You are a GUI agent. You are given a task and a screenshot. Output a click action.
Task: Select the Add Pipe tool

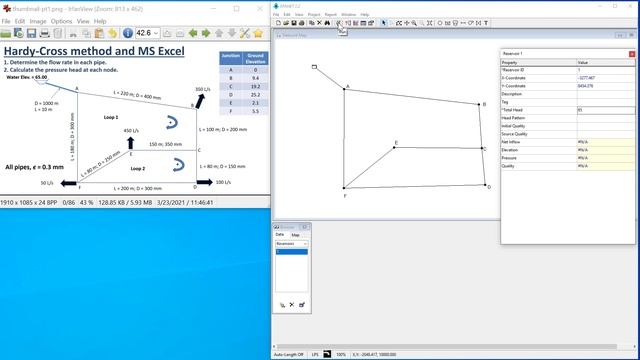coord(463,23)
